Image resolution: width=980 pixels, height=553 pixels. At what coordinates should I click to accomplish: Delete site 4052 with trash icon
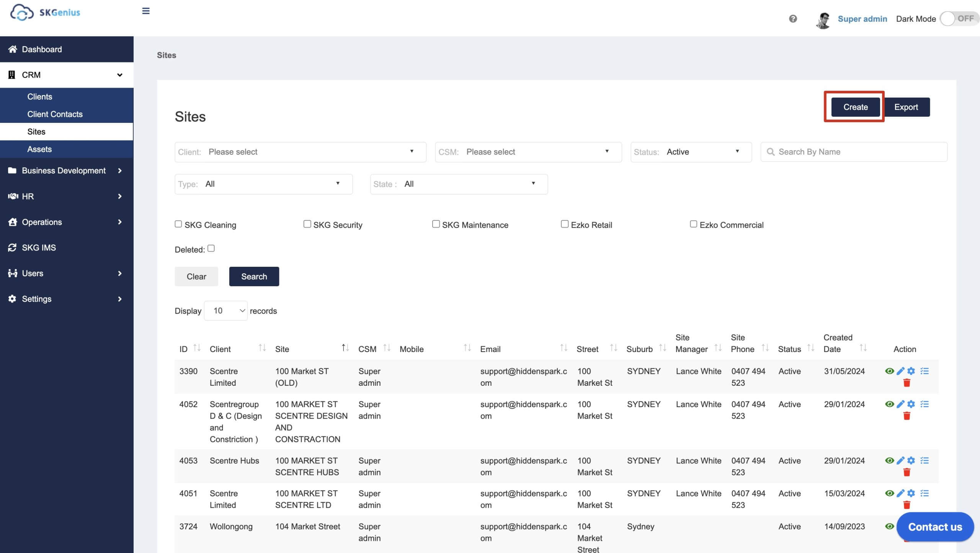pos(906,416)
